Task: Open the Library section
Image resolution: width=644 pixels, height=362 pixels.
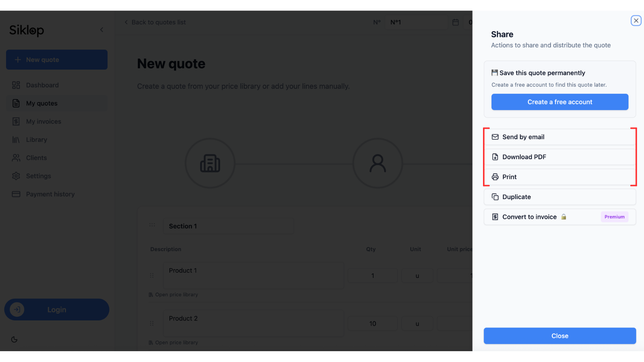Action: pyautogui.click(x=57, y=140)
